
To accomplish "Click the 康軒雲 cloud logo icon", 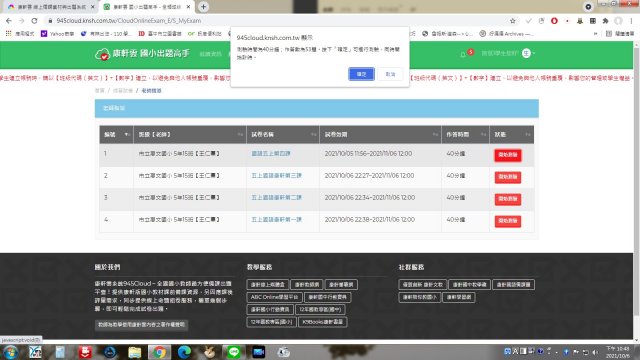I will (x=102, y=54).
